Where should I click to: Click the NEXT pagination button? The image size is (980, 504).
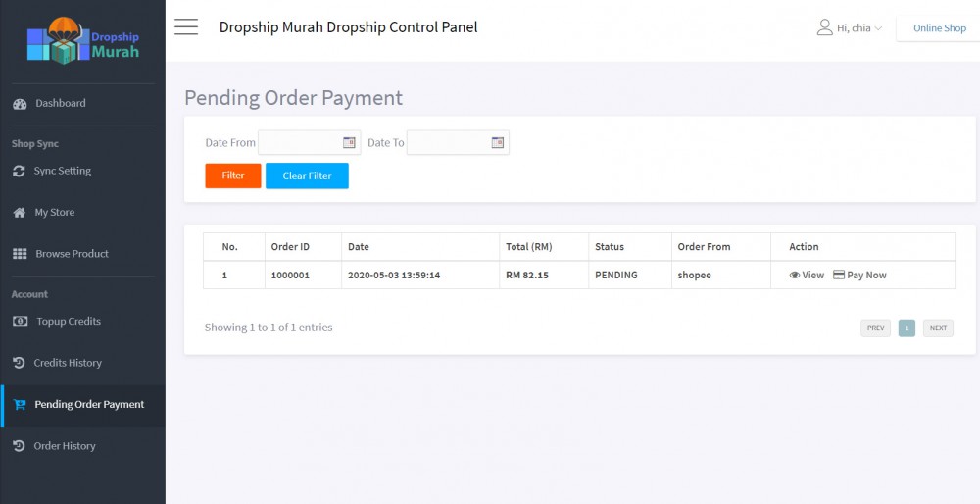coord(938,328)
